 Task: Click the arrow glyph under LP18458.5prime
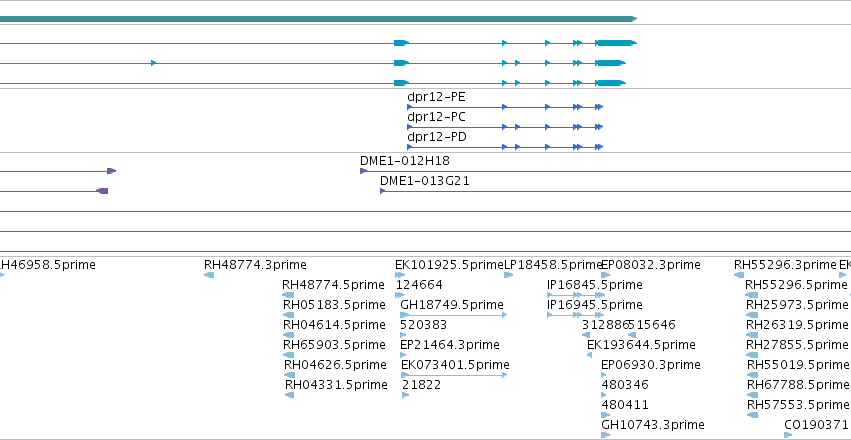[x=509, y=275]
